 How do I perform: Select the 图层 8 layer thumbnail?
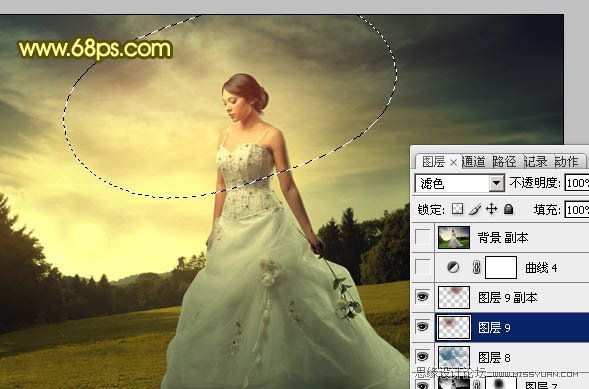pos(454,357)
